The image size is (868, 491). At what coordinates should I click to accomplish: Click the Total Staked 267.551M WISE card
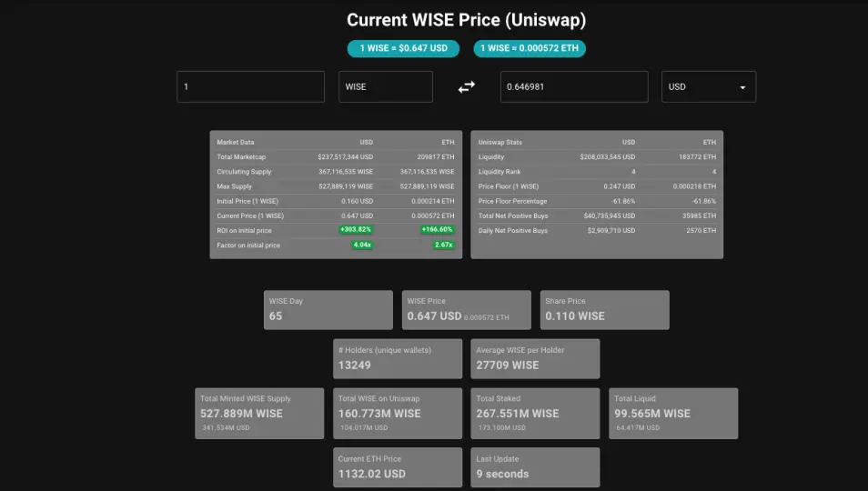pos(535,414)
